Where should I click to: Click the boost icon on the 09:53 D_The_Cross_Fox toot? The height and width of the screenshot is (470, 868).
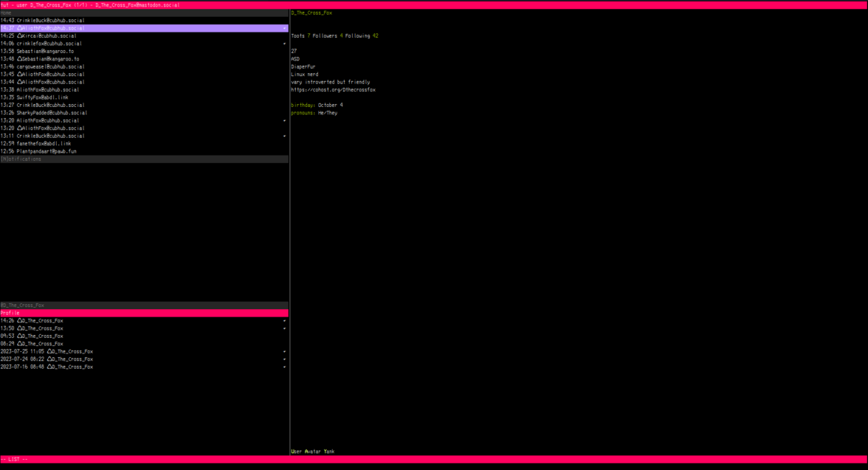tap(19, 336)
